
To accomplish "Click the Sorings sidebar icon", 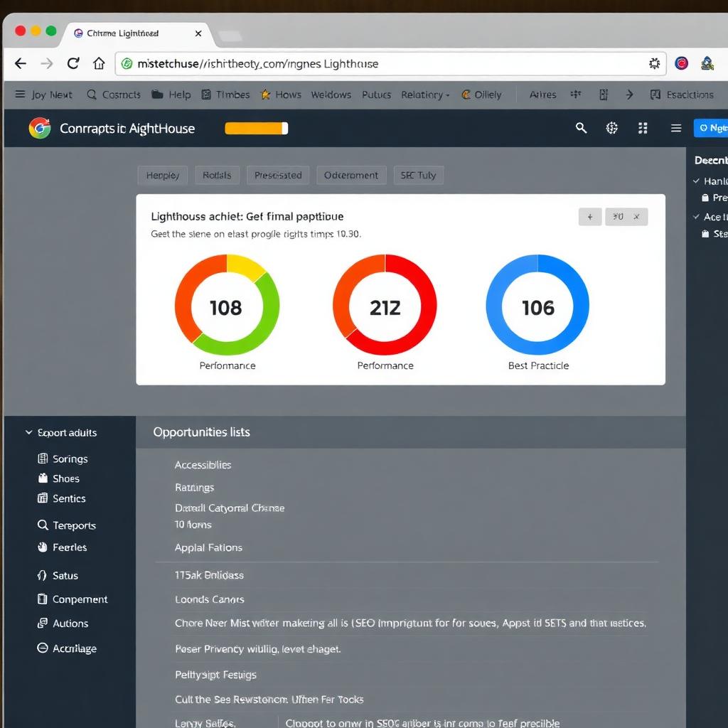I will 42,459.
